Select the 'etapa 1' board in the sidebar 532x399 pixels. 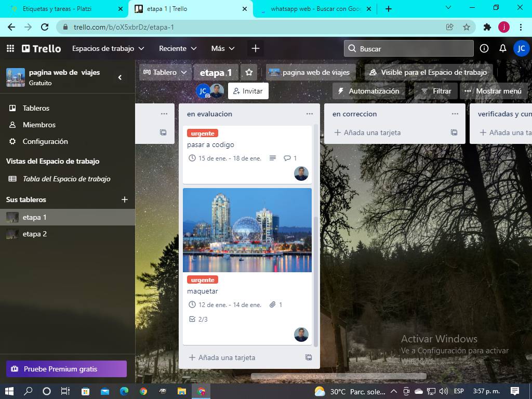[x=68, y=217]
